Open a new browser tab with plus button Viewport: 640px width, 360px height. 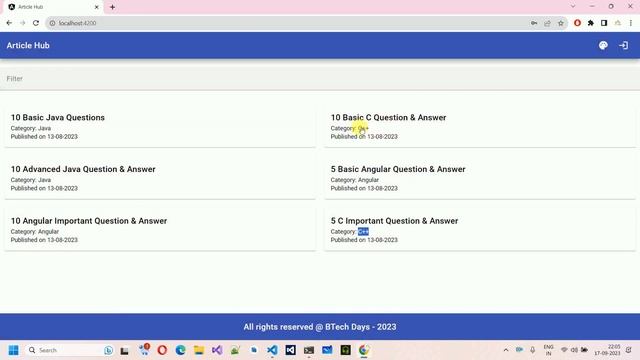112,7
